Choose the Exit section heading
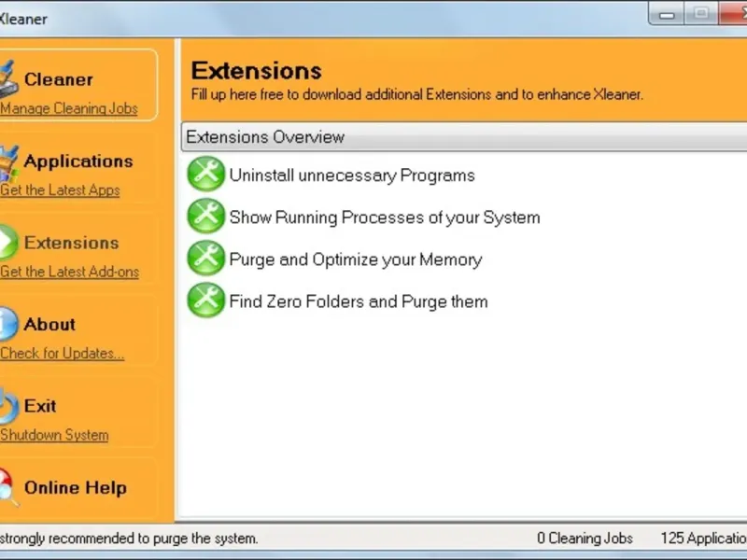This screenshot has height=560, width=747. (x=40, y=406)
